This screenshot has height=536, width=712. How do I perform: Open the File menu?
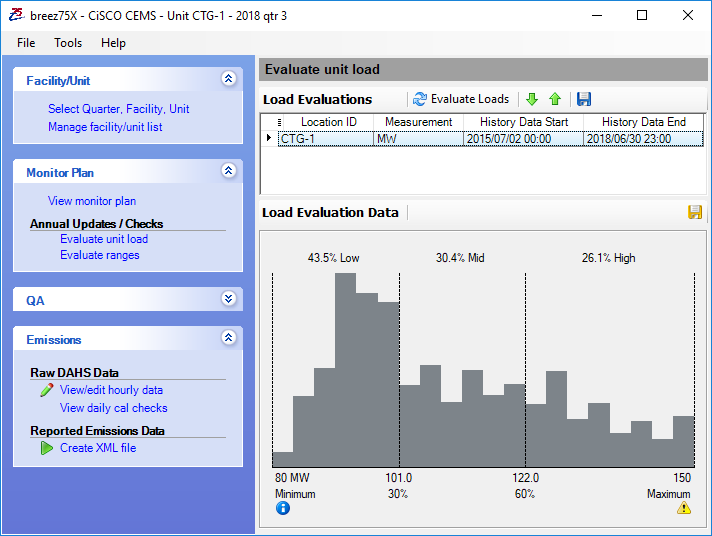[x=26, y=43]
